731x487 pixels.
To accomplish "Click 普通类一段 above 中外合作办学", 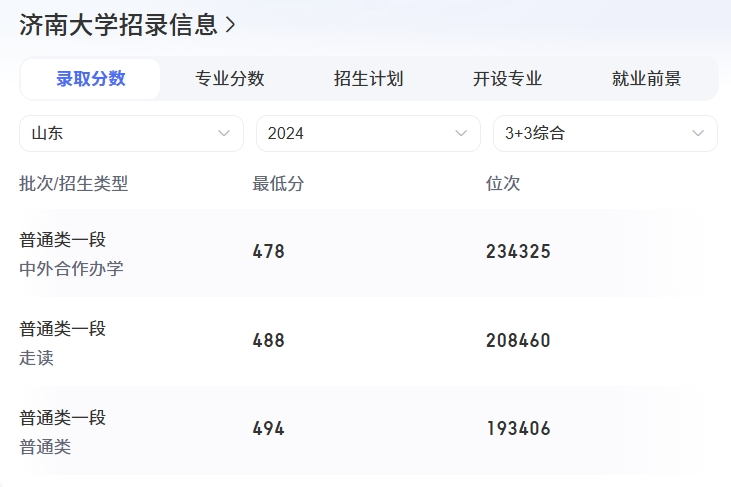I will pos(62,240).
